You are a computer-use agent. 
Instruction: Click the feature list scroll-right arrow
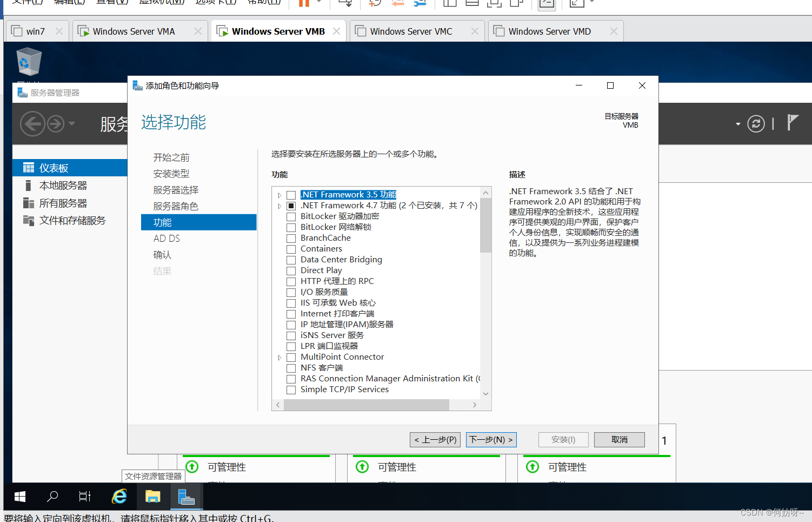(475, 405)
